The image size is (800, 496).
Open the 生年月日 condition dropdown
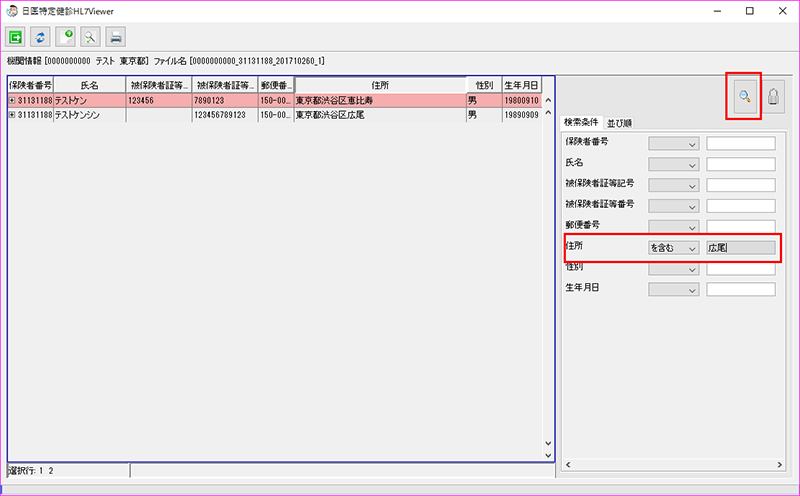pyautogui.click(x=673, y=289)
